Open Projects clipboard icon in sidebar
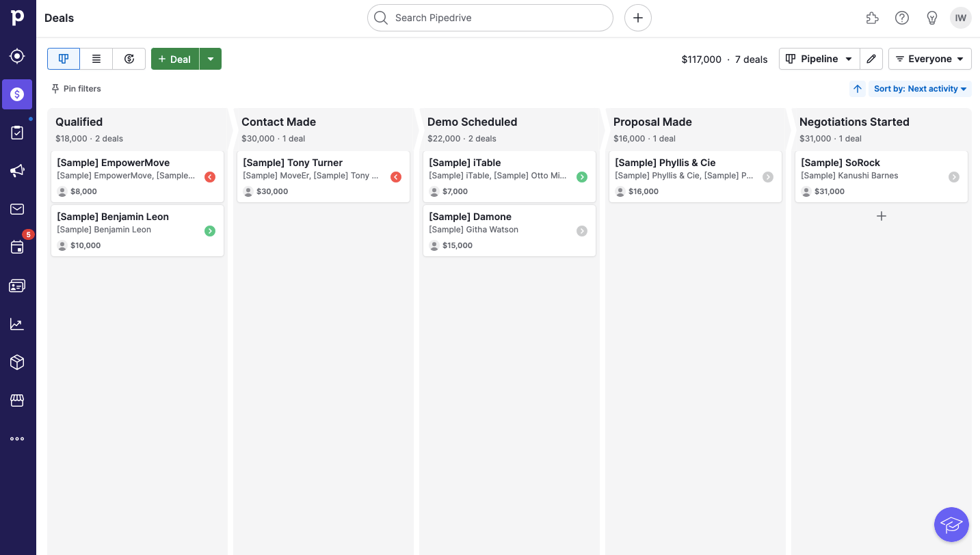Image resolution: width=980 pixels, height=555 pixels. pyautogui.click(x=18, y=133)
